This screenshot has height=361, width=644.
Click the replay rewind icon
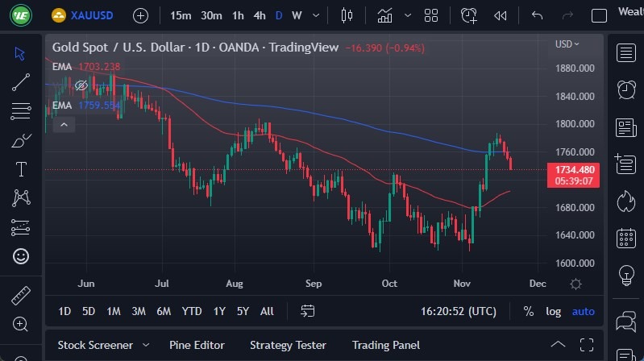pos(501,15)
